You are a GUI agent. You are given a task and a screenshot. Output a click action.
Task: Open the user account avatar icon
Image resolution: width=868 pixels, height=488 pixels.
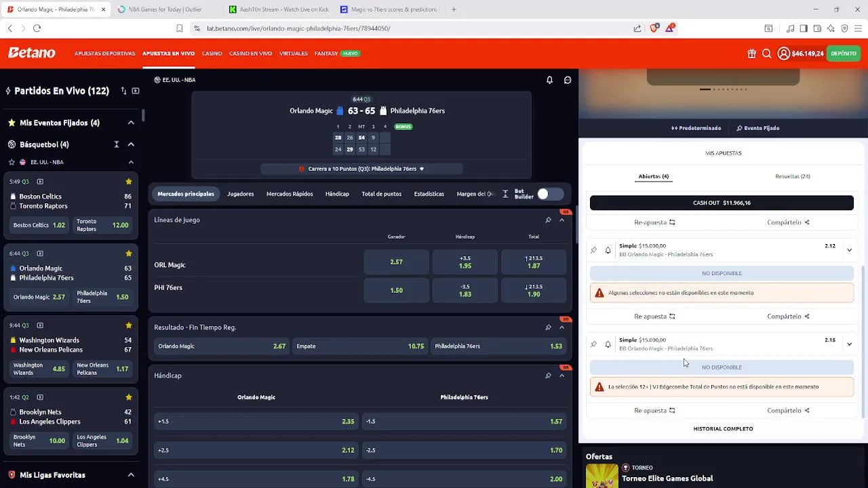point(783,54)
